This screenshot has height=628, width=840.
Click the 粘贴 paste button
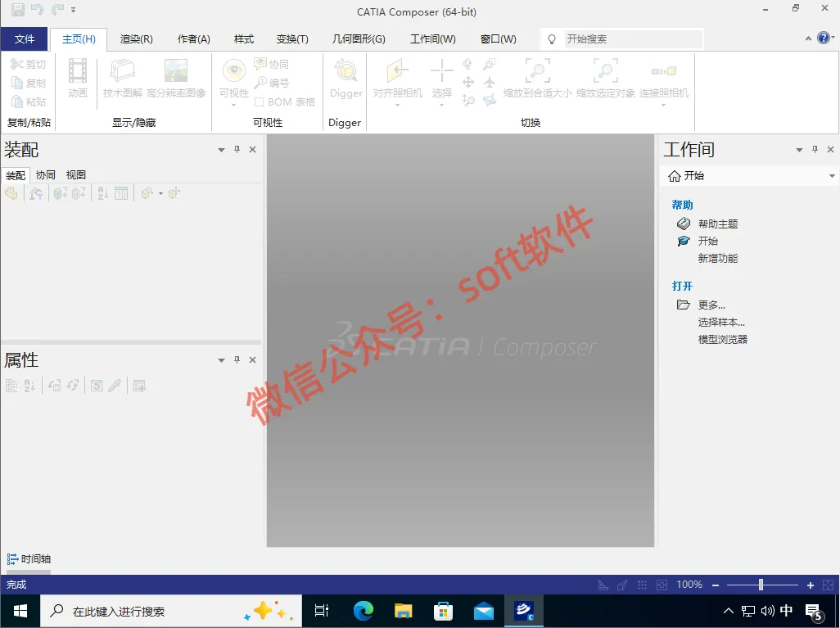pos(29,102)
